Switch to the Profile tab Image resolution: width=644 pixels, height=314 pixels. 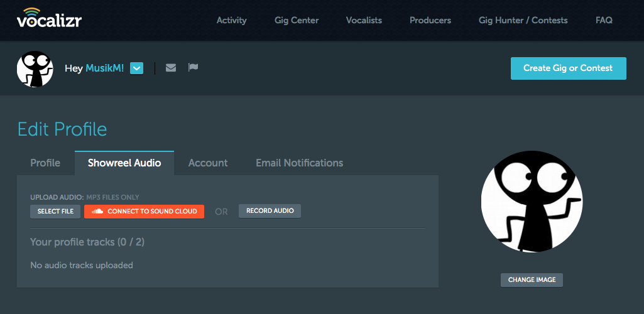pyautogui.click(x=45, y=163)
